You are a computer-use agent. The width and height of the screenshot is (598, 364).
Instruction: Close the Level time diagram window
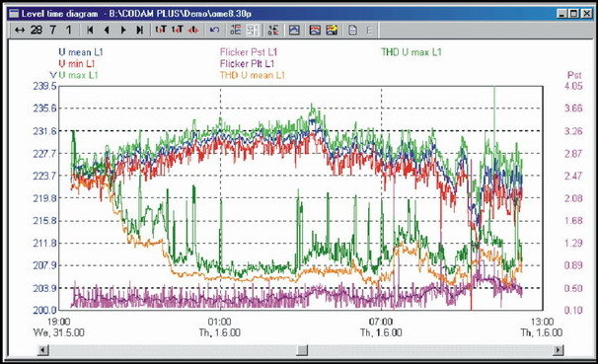(586, 14)
